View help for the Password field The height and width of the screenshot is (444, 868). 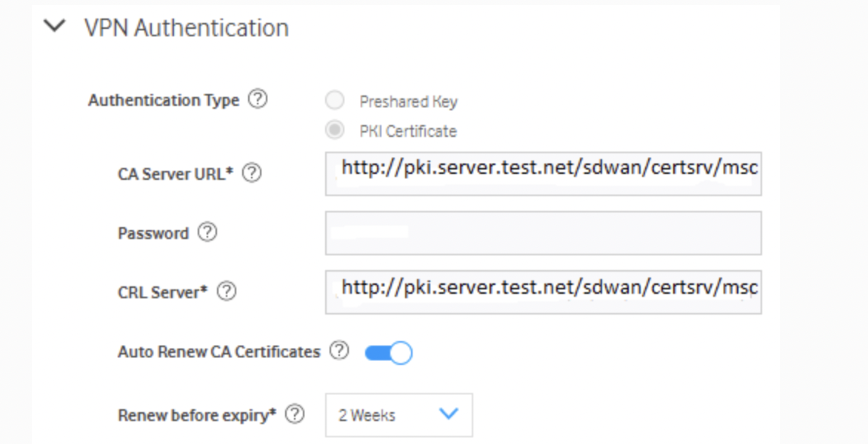(x=208, y=232)
